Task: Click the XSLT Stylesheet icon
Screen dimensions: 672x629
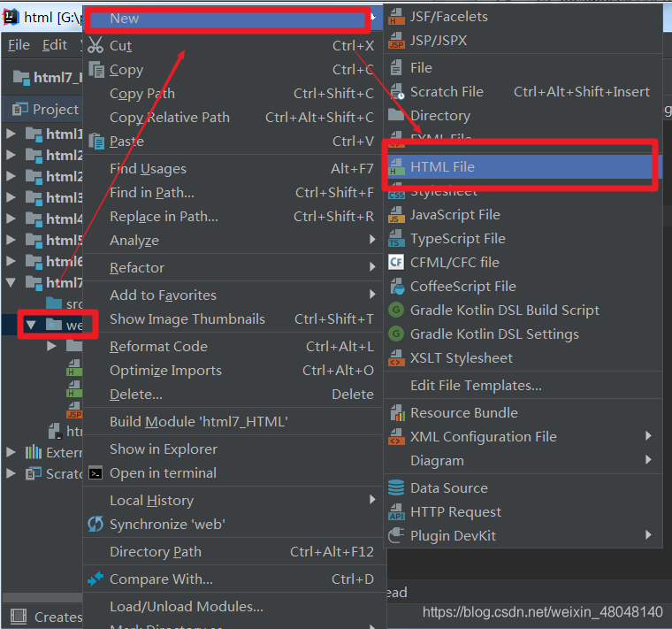Action: (x=396, y=358)
